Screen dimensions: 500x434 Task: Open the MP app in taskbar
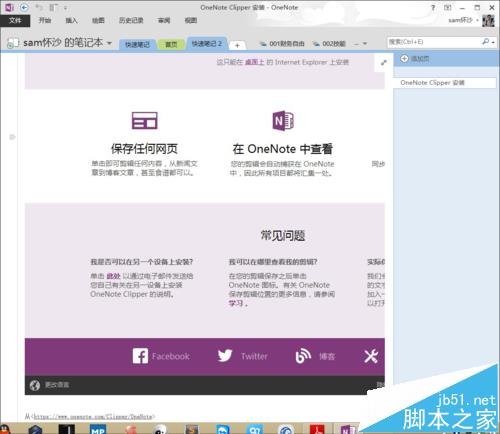click(98, 429)
